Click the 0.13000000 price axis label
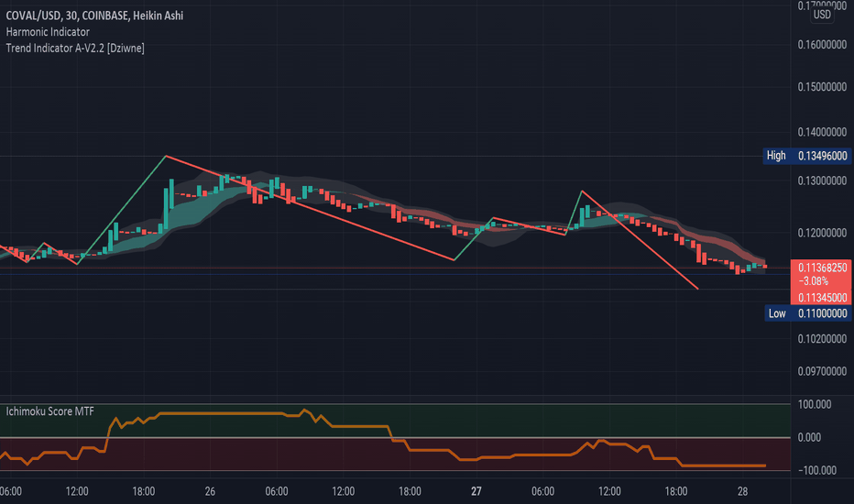Viewport: 854px width, 504px height. pos(822,181)
